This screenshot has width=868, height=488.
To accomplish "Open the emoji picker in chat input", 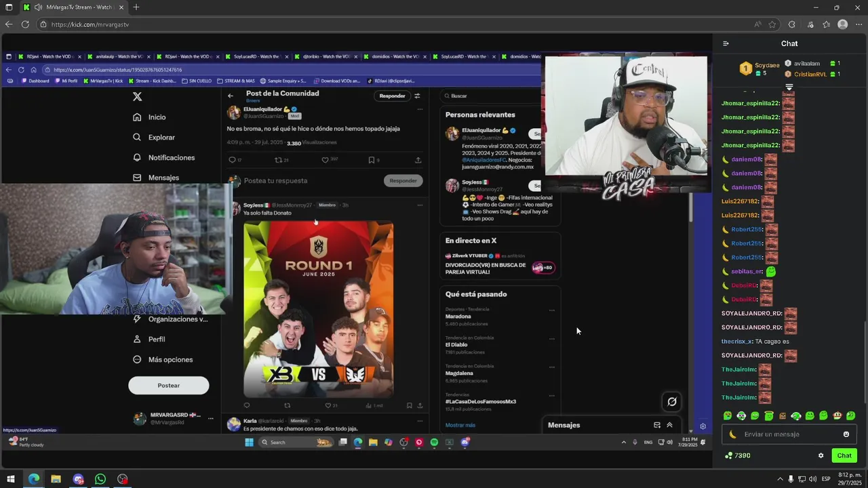I will [846, 434].
